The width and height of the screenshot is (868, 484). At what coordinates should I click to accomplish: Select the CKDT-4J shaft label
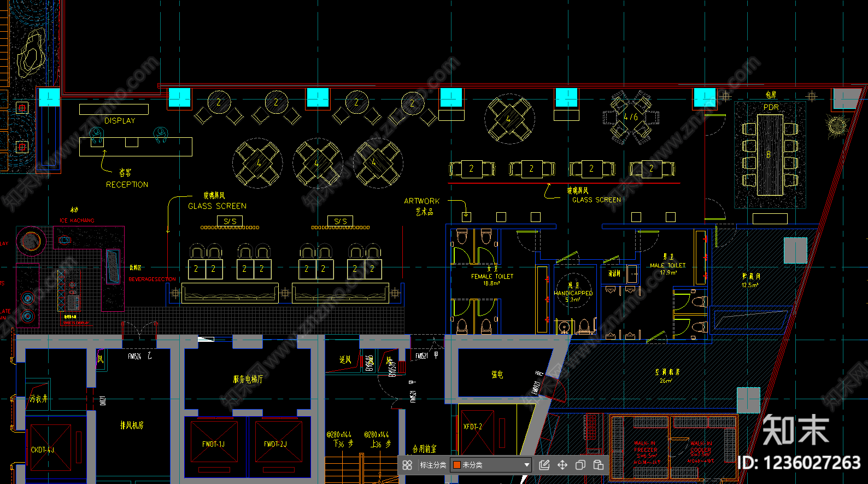43,450
